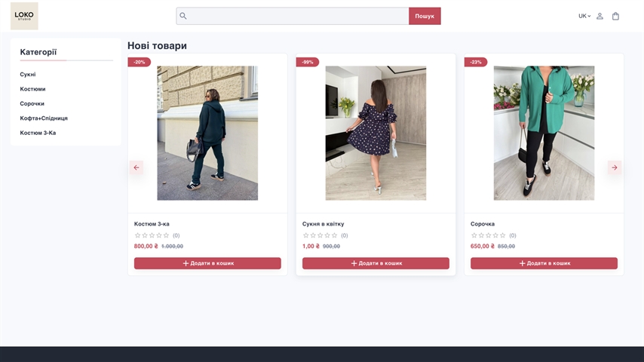Click the left carousel arrow

pyautogui.click(x=136, y=167)
